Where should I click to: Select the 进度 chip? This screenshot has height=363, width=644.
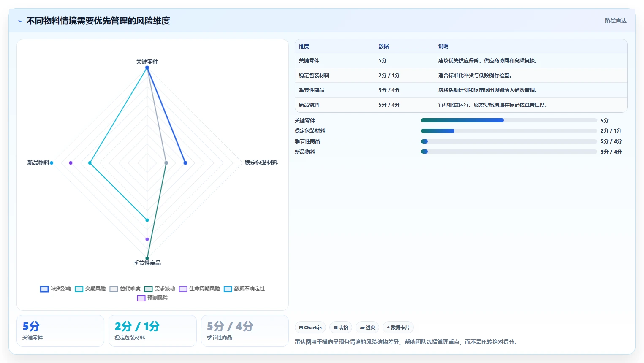[x=367, y=328]
